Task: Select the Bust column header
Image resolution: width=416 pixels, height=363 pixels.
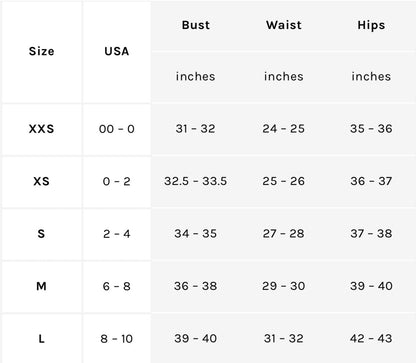Action: (x=196, y=25)
